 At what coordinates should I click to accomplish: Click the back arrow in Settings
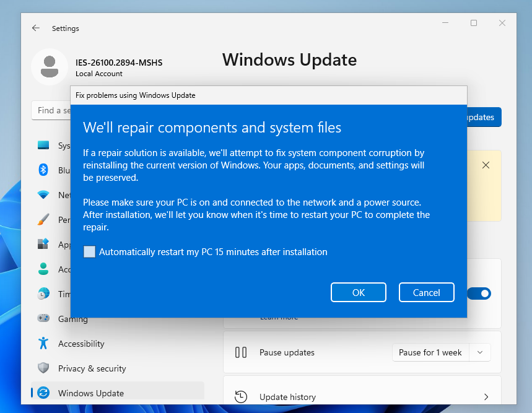point(36,28)
